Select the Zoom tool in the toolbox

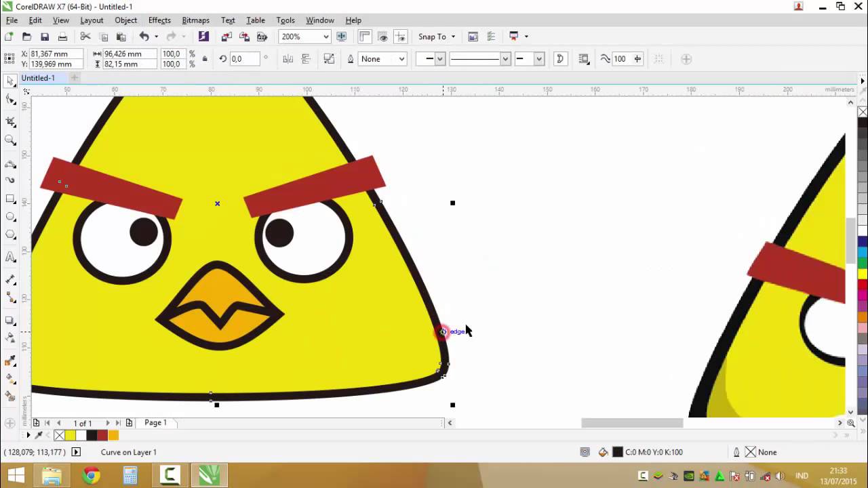click(x=10, y=140)
